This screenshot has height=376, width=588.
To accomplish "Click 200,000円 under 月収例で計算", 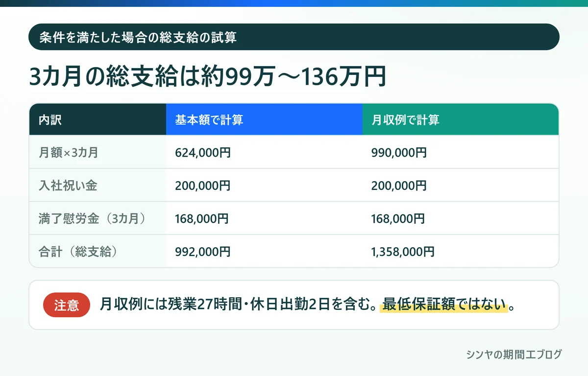I will click(x=399, y=186).
